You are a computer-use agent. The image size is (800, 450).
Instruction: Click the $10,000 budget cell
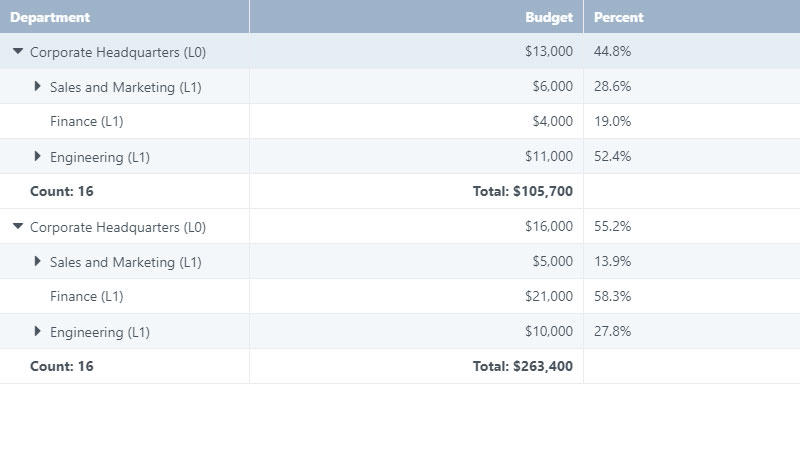[548, 332]
